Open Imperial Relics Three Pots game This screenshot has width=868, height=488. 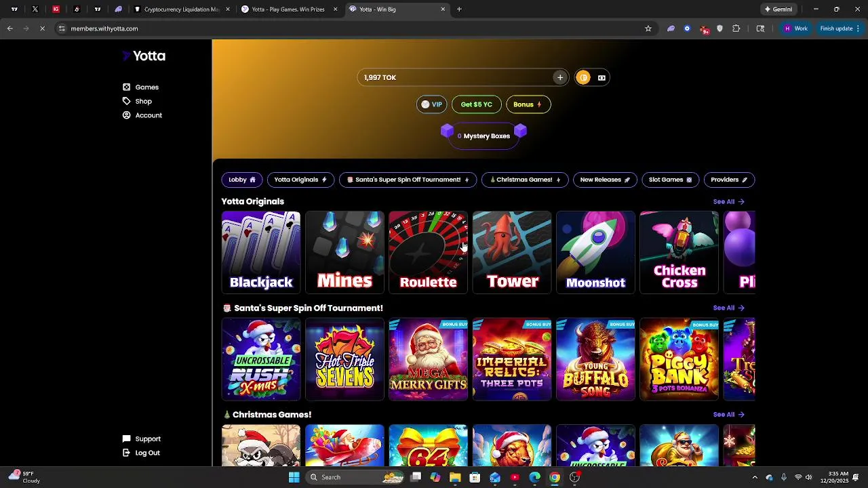(512, 359)
